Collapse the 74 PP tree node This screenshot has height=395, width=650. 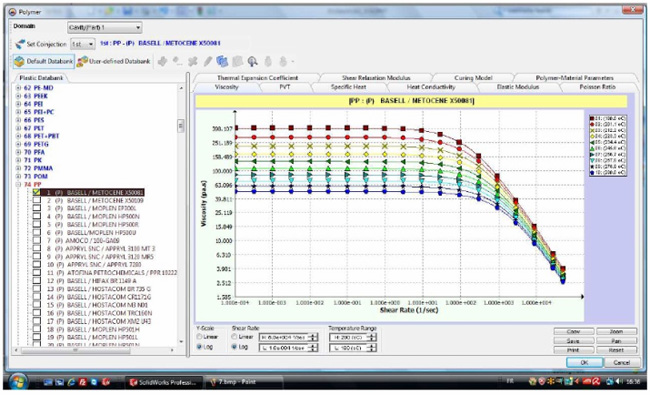[x=18, y=184]
